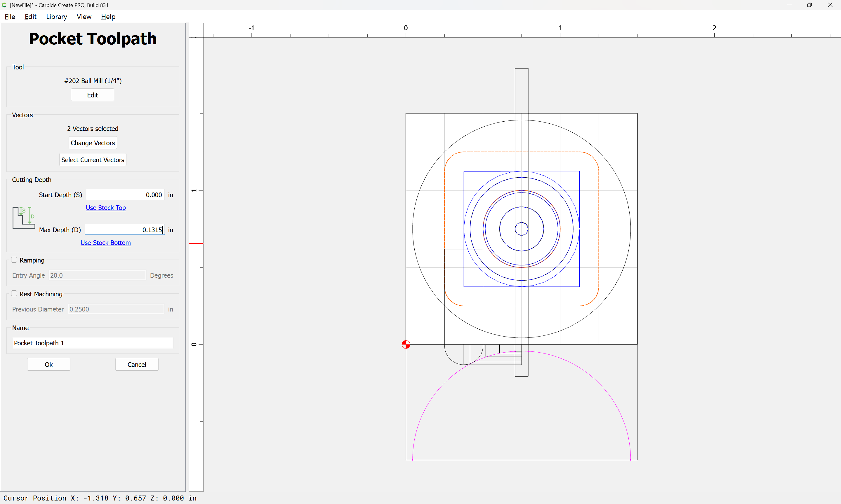
Task: Minimize the Carbide Create window
Action: 789,5
